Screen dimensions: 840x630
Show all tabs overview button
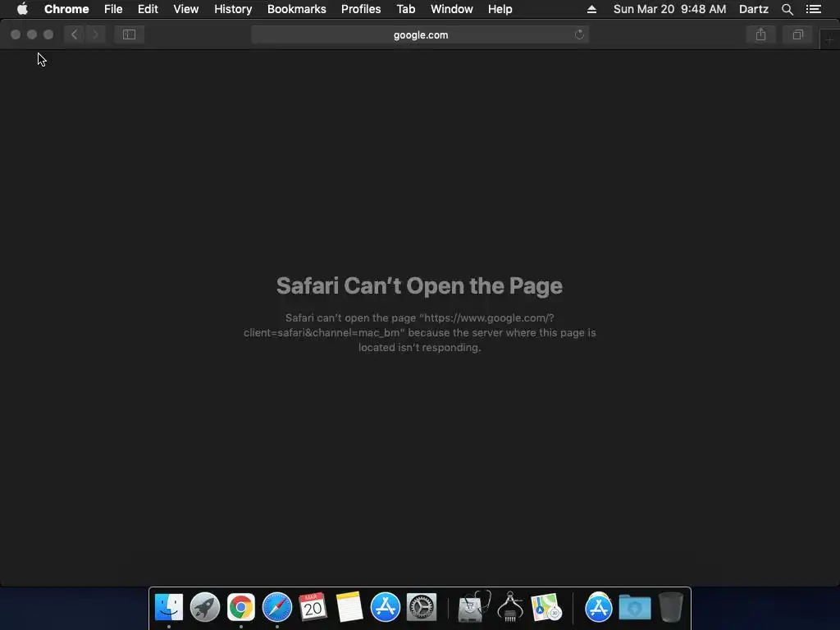point(797,34)
